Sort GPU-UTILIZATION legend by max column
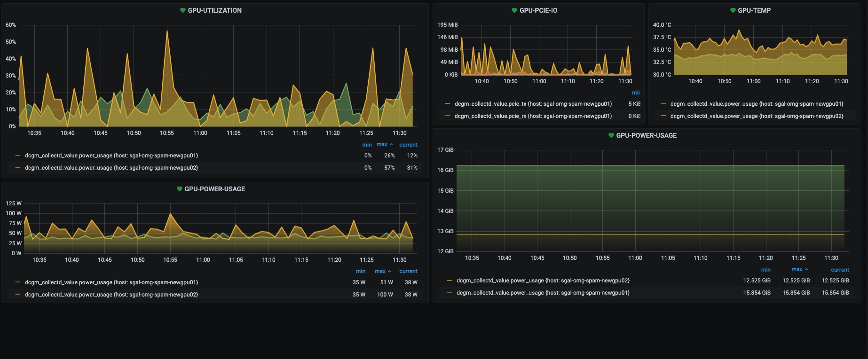Image resolution: width=868 pixels, height=359 pixels. (384, 145)
